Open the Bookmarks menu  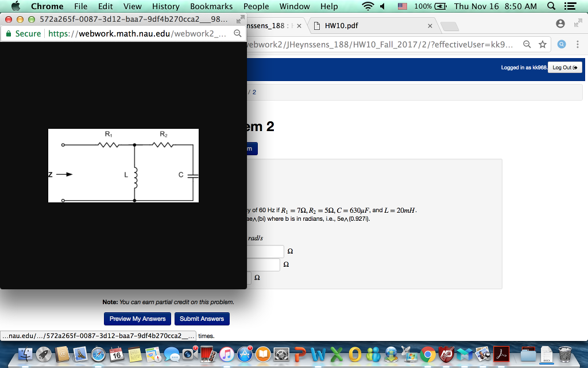coord(211,6)
